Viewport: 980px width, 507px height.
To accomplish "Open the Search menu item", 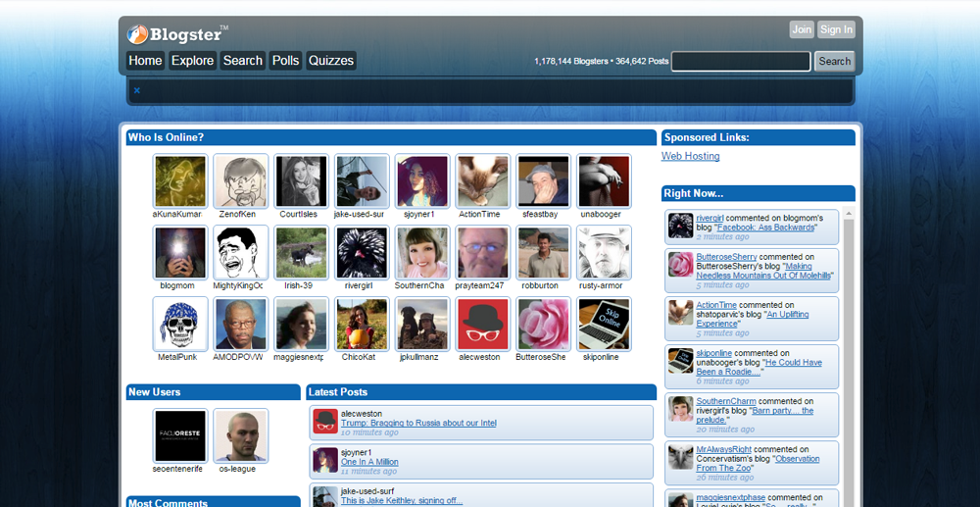I will [242, 61].
